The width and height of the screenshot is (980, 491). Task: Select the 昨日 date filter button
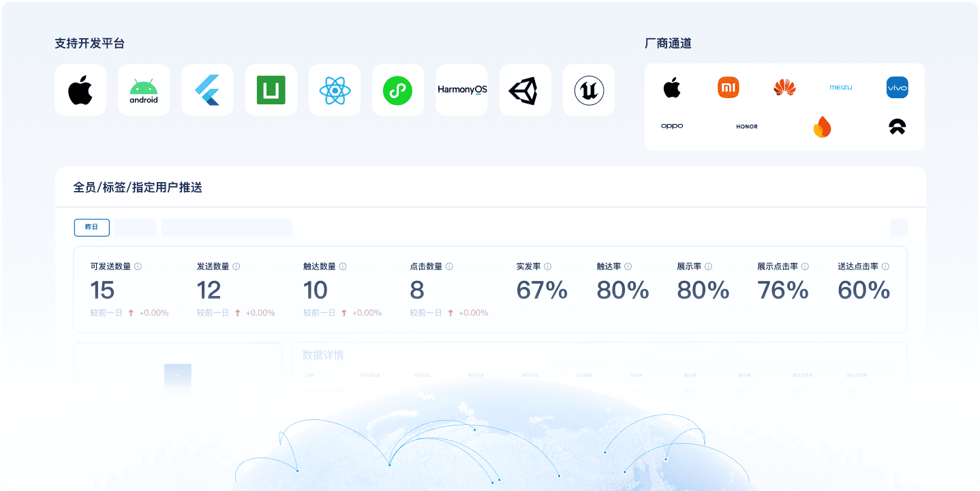[x=91, y=227]
